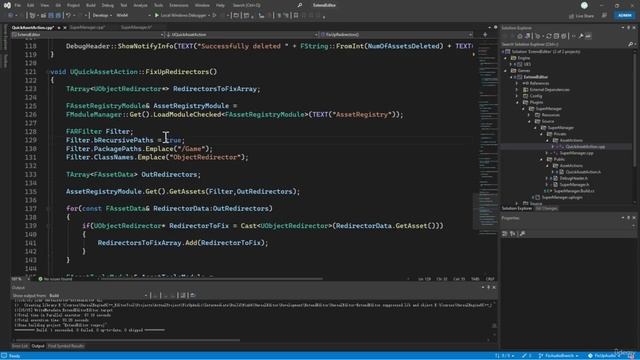Click Properties panel alphabetical sort icon
640x360 pixels.
pos(513,234)
